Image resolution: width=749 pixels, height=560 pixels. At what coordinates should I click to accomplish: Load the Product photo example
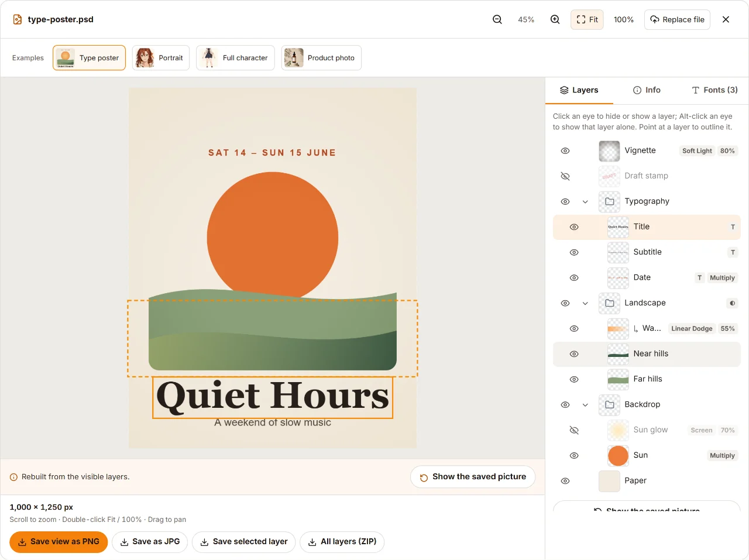click(x=321, y=58)
